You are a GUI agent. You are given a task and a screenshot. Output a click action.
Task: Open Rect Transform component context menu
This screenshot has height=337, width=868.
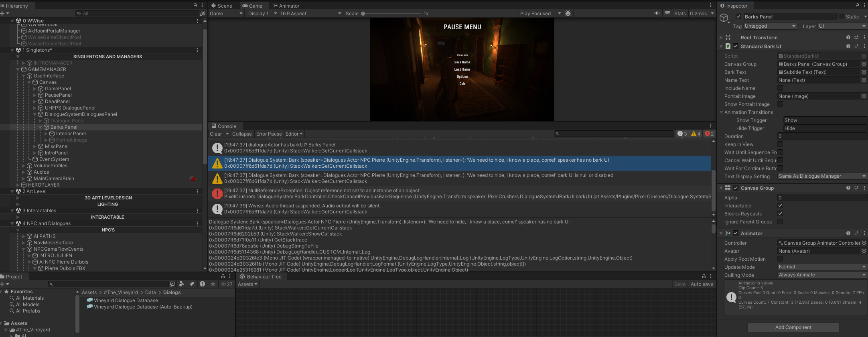tap(864, 37)
